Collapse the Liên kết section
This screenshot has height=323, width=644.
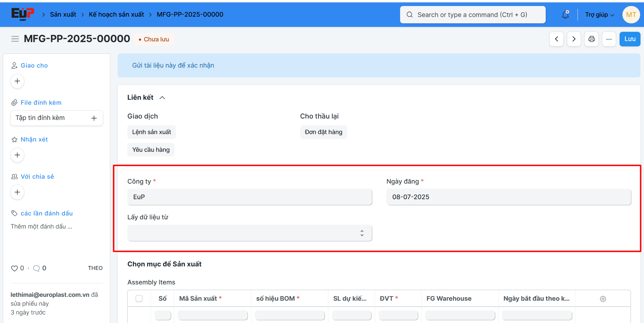click(x=162, y=98)
